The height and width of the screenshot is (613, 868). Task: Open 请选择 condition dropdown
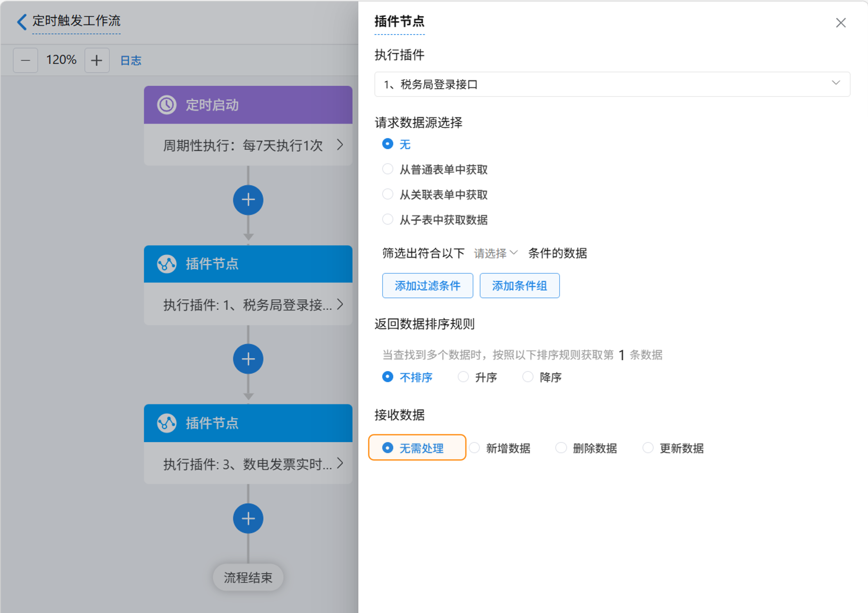click(495, 253)
